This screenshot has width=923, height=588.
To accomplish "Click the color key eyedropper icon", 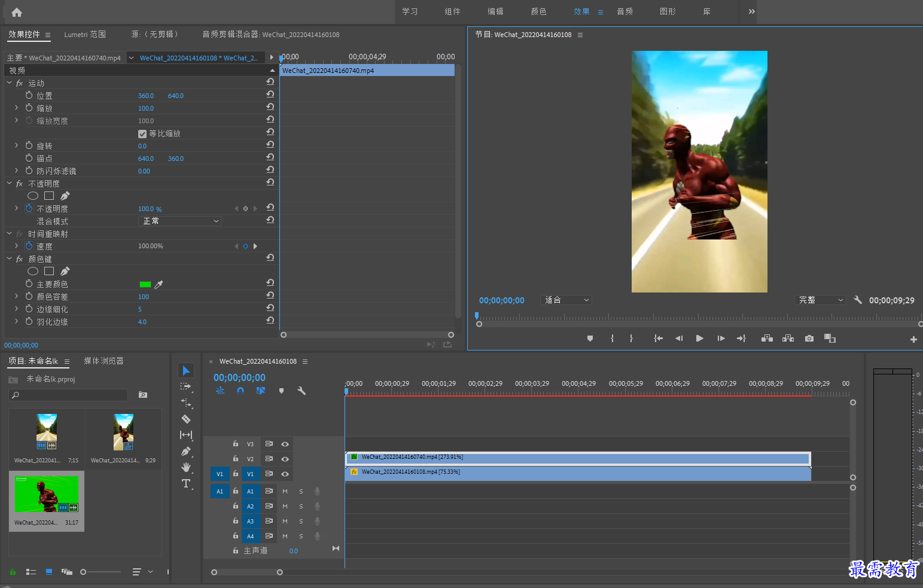I will click(x=159, y=285).
